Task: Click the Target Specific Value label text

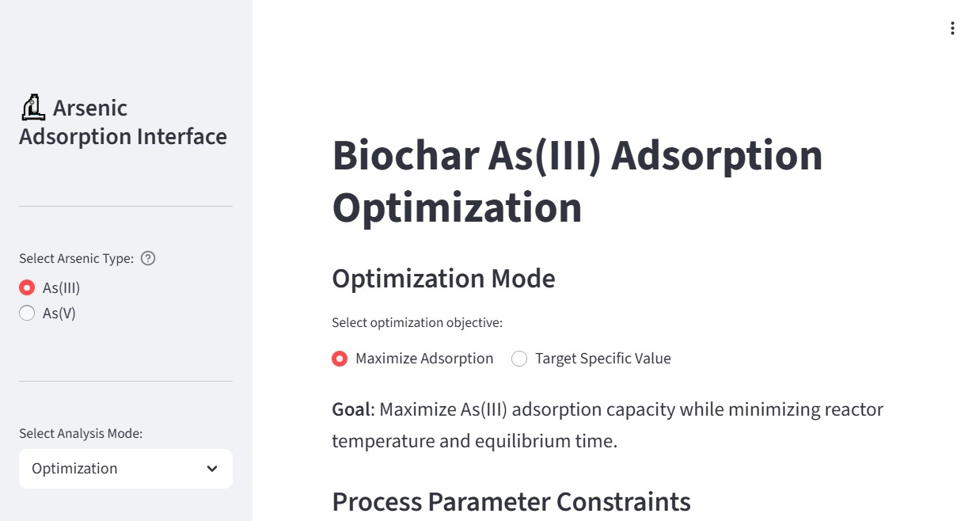Action: (x=602, y=359)
